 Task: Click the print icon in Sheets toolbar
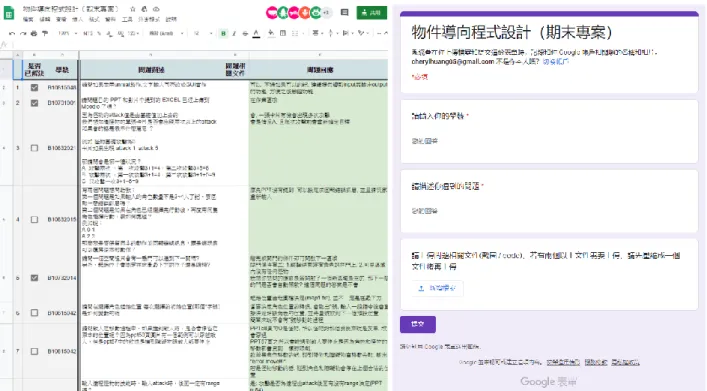tap(34, 33)
